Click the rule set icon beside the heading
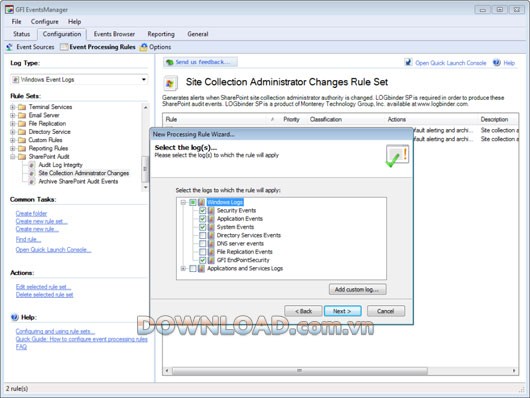Screen dimensions: 530x398 tap(170, 84)
